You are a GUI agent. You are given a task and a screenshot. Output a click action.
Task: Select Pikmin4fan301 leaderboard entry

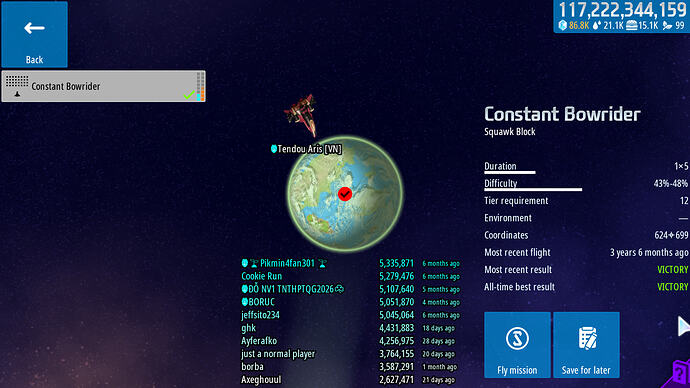pos(350,263)
